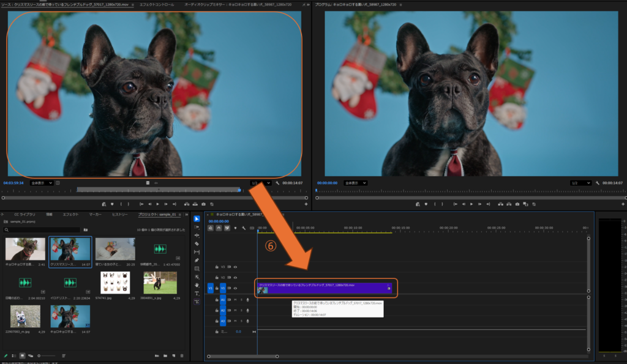Open the ヒストリー tab
This screenshot has width=627, height=364.
click(x=119, y=215)
